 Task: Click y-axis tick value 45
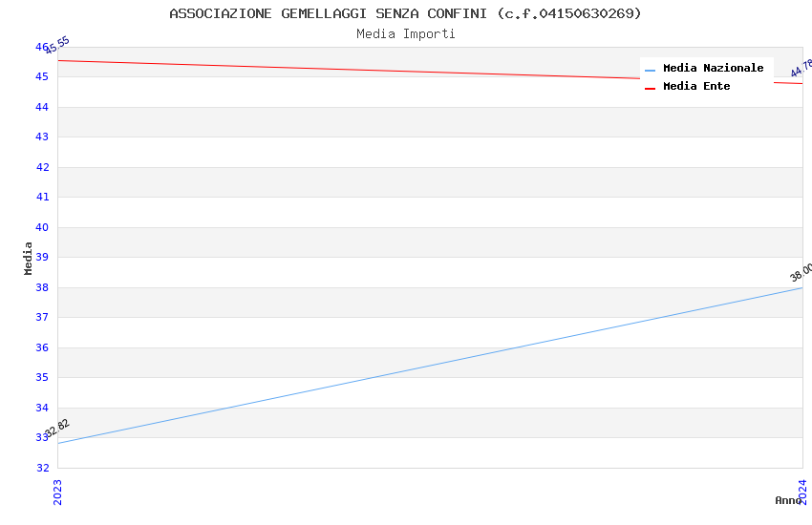(x=42, y=76)
